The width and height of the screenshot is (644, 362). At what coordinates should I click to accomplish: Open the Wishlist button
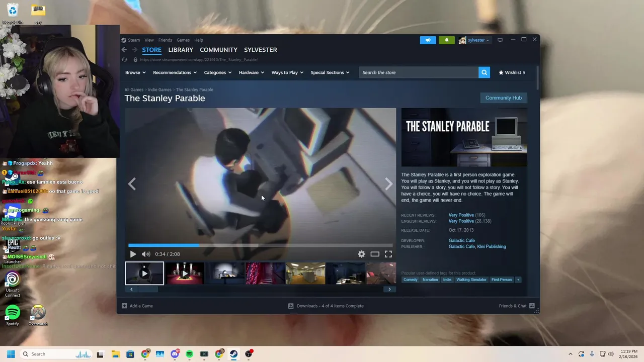point(512,72)
